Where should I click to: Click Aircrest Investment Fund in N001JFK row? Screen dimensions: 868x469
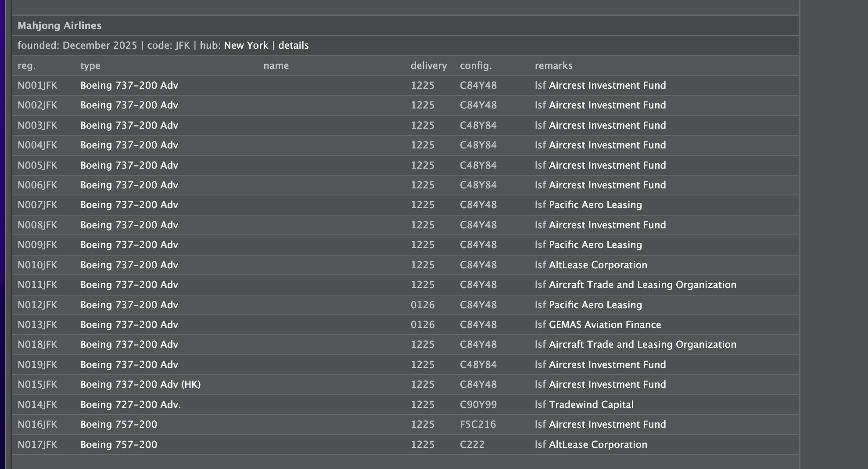coord(607,86)
